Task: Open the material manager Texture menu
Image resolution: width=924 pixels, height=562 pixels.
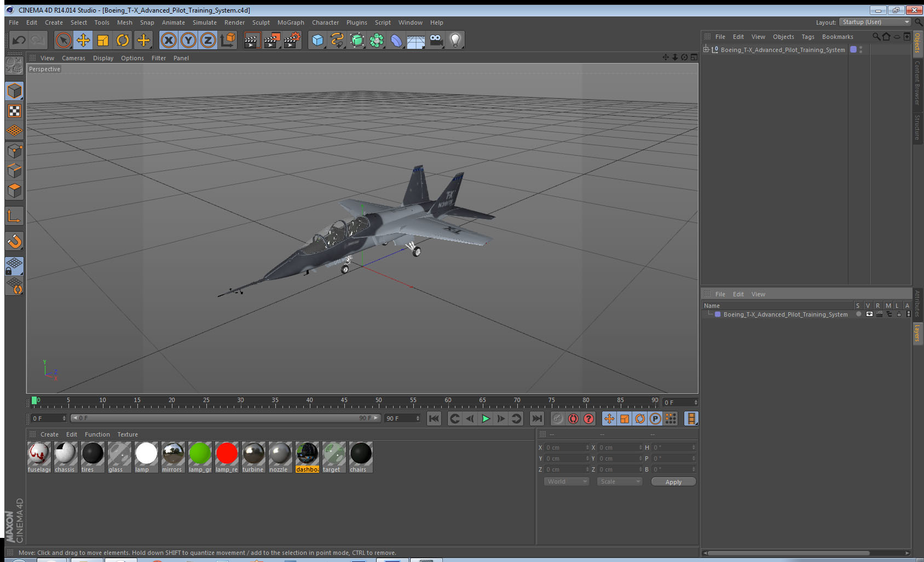Action: 128,434
